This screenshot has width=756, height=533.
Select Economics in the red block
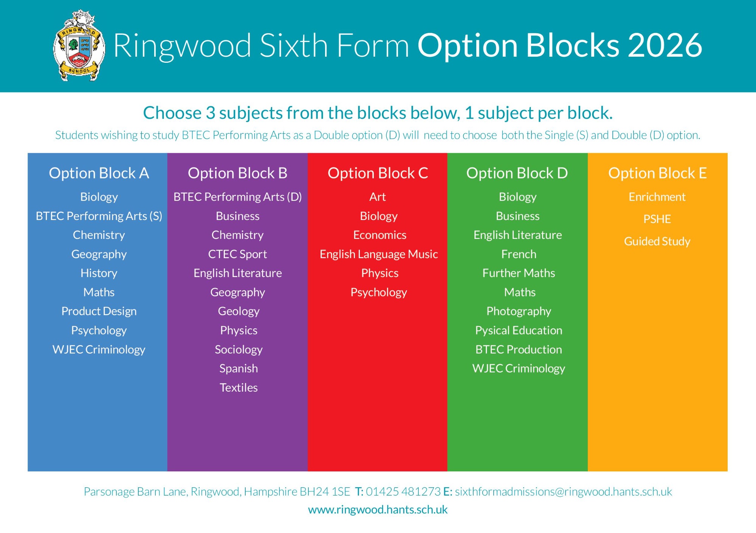(x=380, y=235)
